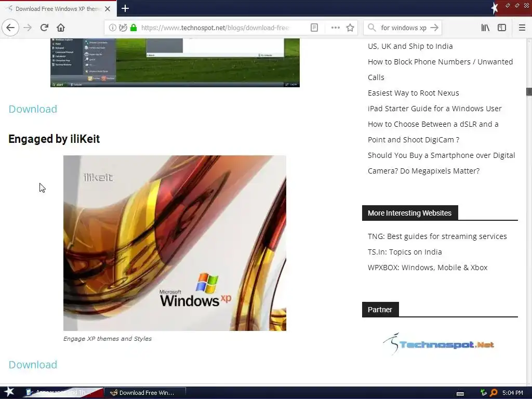Open 'Easiest Way to Root Nexus' link
This screenshot has width=532, height=399.
click(x=413, y=93)
